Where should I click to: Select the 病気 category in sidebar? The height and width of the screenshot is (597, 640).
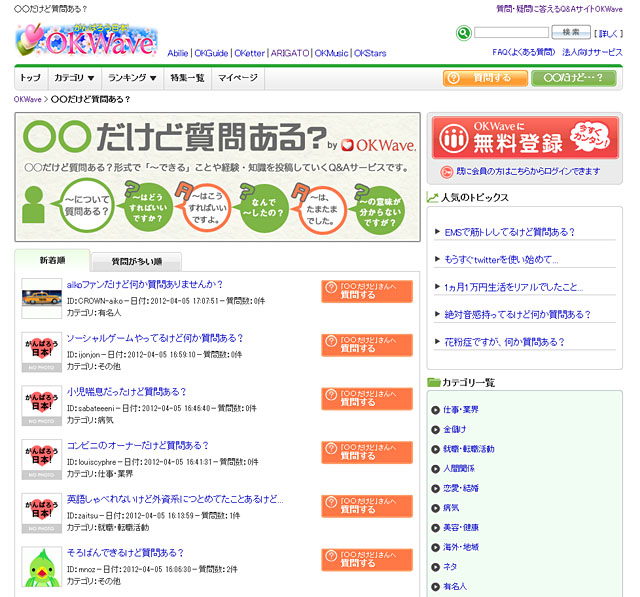point(451,508)
